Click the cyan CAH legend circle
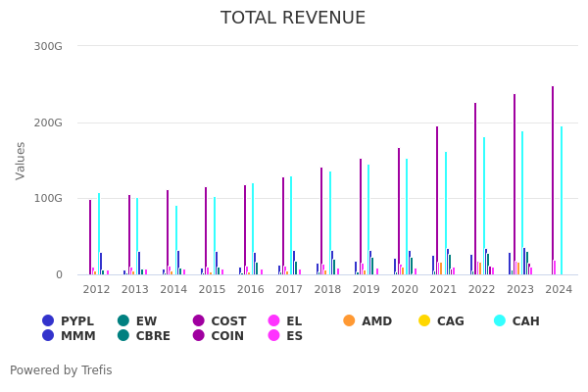Image resolution: width=588 pixels, height=392 pixels. point(500,320)
